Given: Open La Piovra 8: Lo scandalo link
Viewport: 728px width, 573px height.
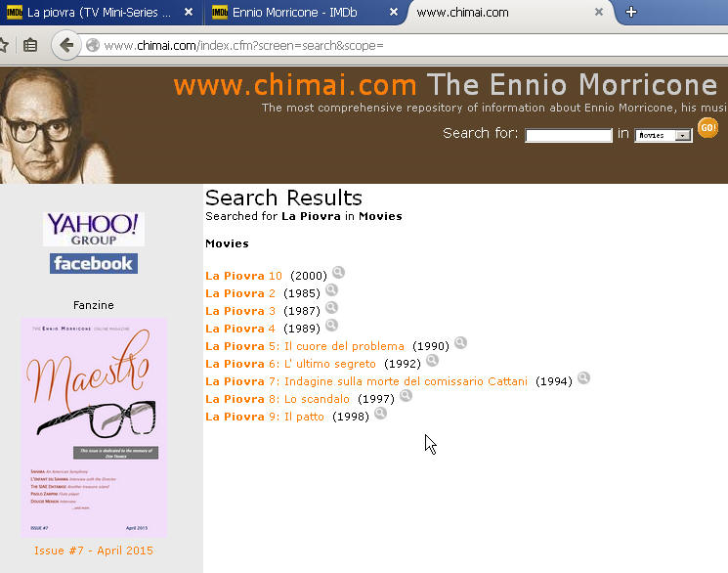Looking at the screenshot, I should point(278,399).
